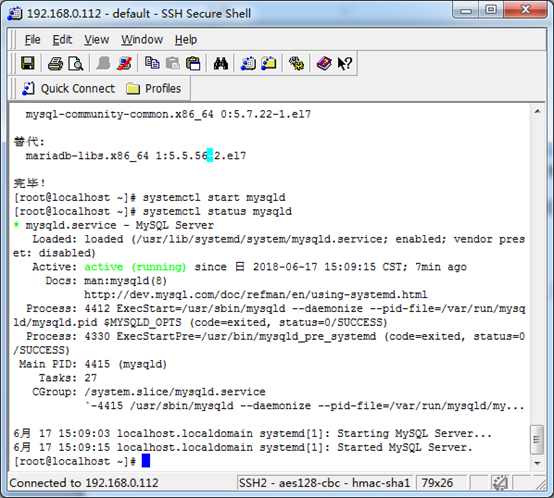
Task: Open New Terminal Window icon
Action: click(248, 64)
